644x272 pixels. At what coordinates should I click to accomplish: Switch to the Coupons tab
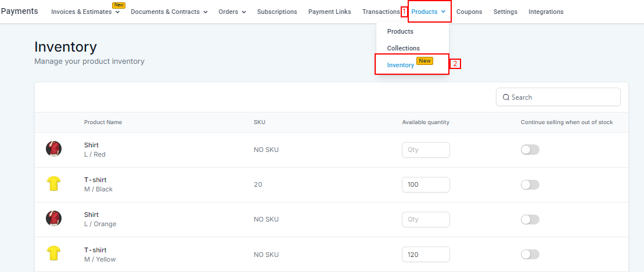coord(469,12)
